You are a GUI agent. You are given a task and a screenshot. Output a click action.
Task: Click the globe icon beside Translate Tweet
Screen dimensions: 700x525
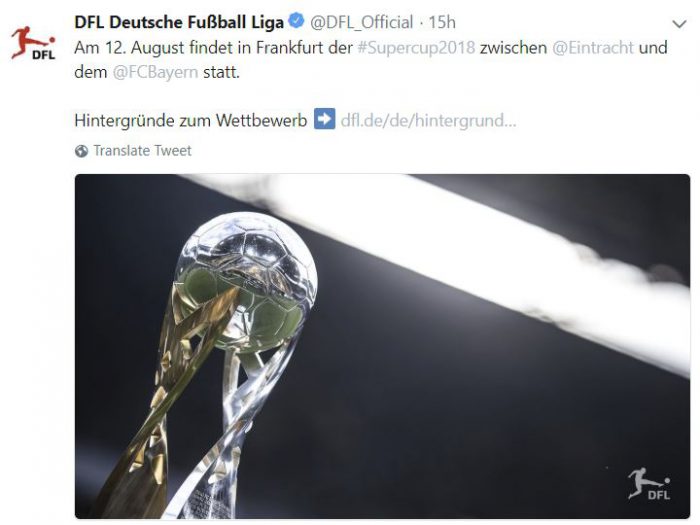[81, 151]
